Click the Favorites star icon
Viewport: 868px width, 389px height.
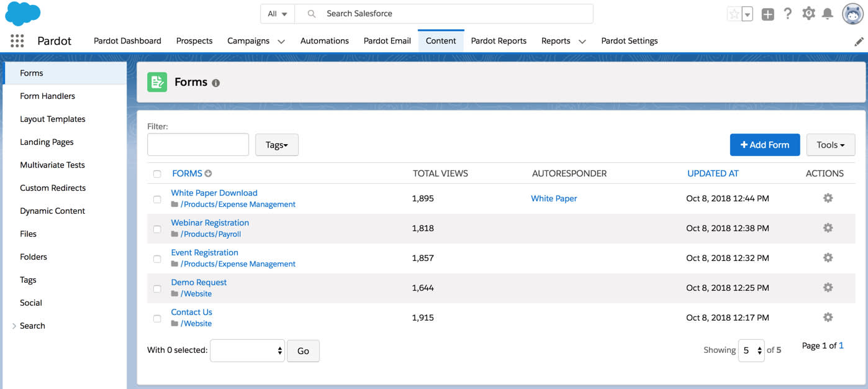[734, 14]
